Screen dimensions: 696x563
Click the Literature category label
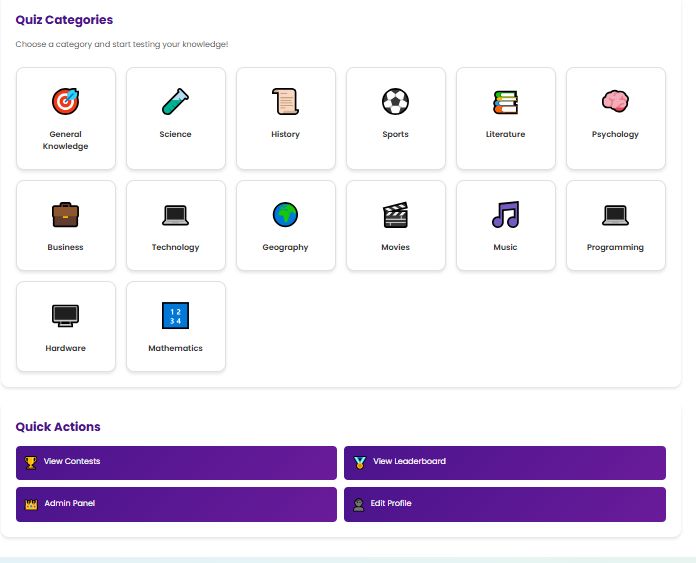[x=505, y=134]
